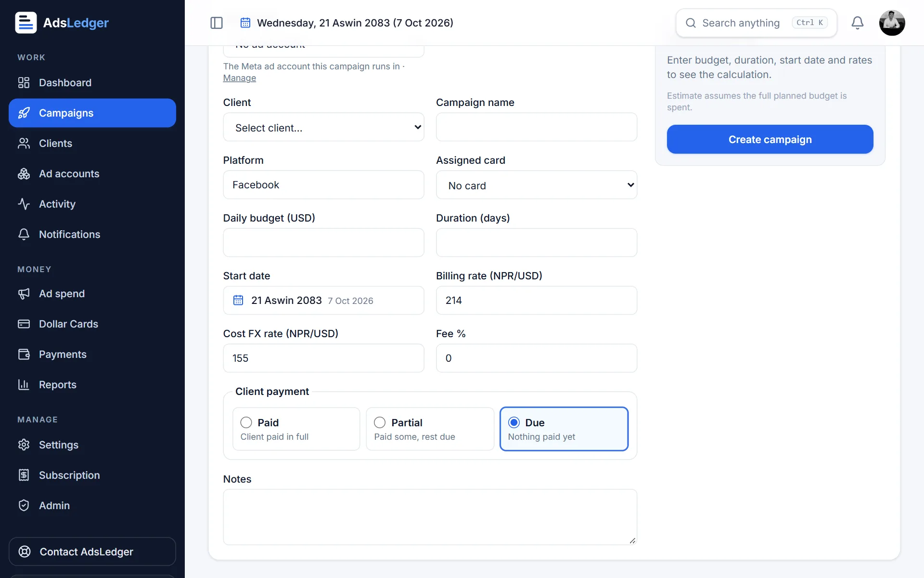Focus the Search anything box

pyautogui.click(x=756, y=23)
